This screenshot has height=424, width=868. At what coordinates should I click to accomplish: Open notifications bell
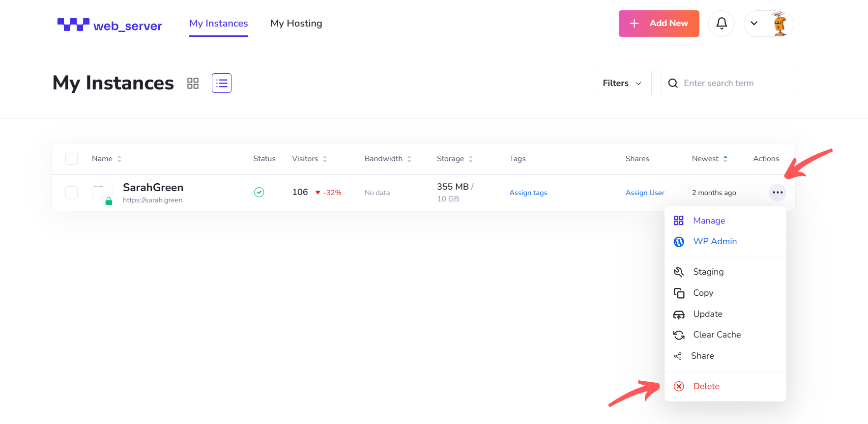pyautogui.click(x=722, y=23)
